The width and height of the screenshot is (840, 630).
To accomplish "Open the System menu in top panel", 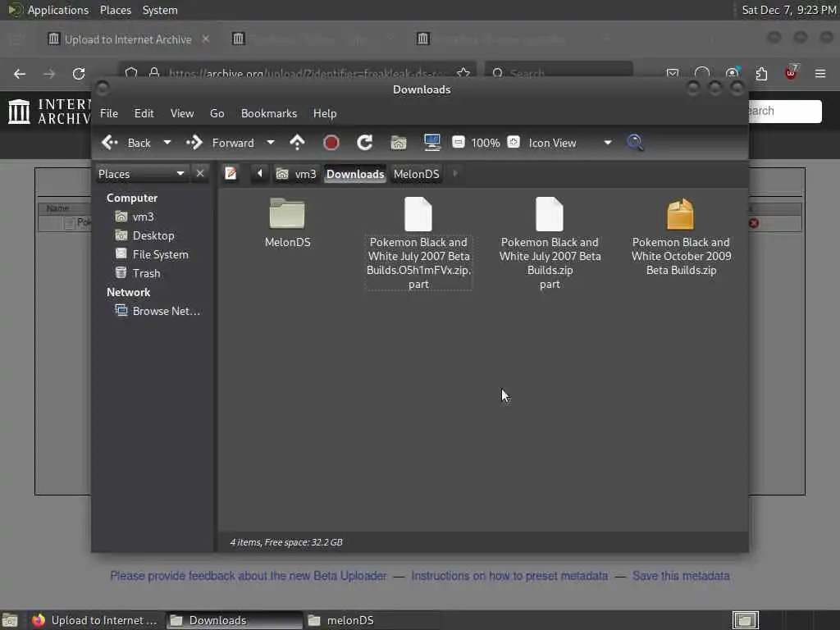I will click(160, 10).
